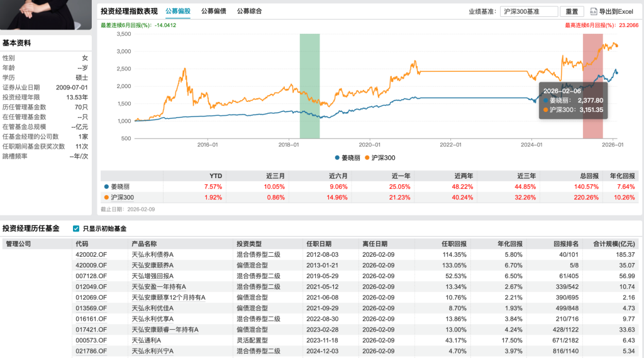Viewport: 644px width, 358px height.
Task: Click 最高连续6月回报 23.2066 label
Action: click(602, 25)
